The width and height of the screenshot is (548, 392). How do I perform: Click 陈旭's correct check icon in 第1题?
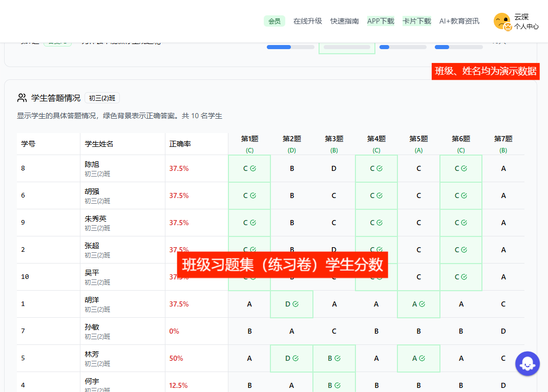point(253,168)
